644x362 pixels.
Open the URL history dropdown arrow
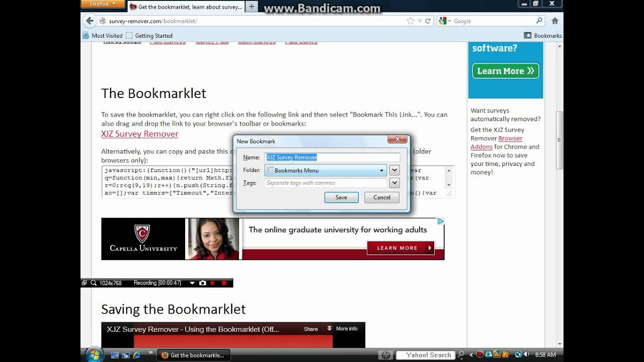coord(420,21)
